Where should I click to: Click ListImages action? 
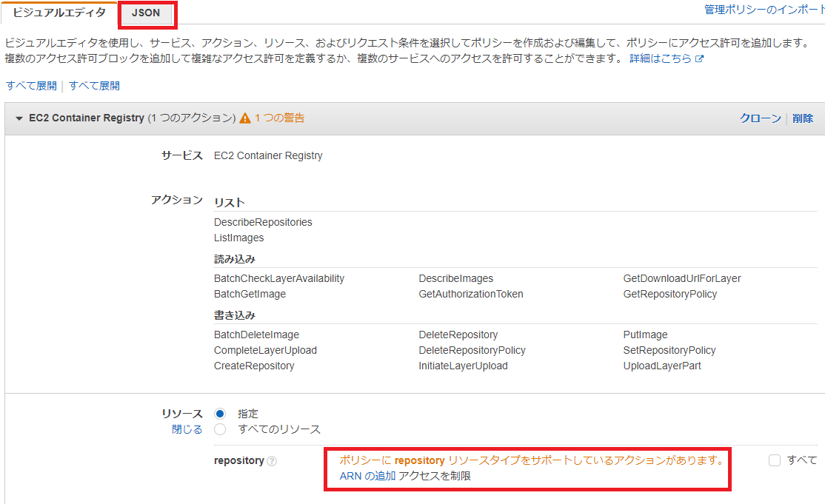239,238
